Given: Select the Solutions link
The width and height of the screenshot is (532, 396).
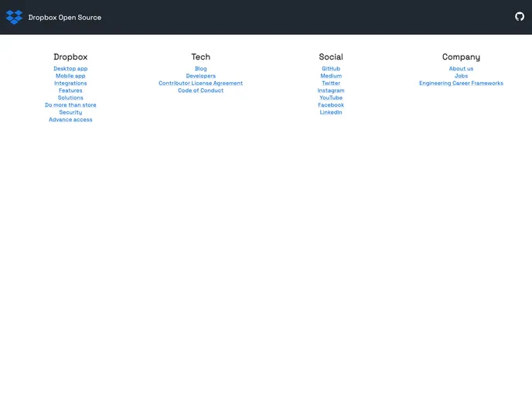Looking at the screenshot, I should 70,97.
